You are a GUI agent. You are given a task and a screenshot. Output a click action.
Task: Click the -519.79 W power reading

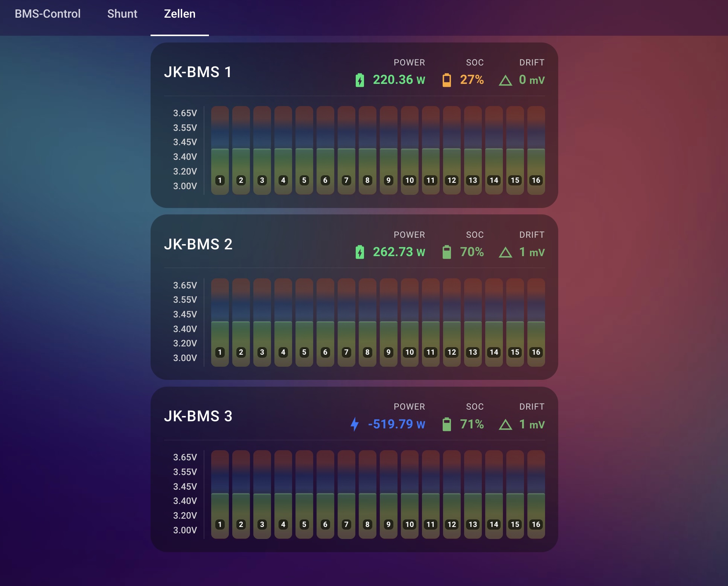[x=396, y=424]
